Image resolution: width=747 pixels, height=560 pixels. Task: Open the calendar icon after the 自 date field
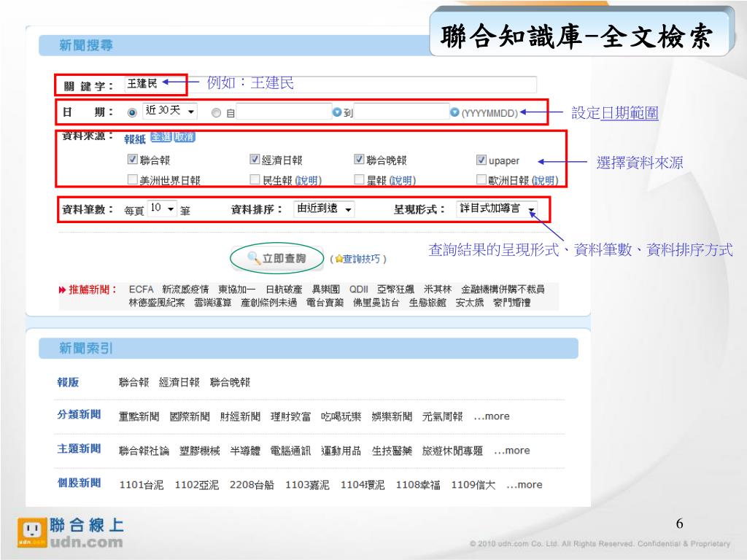(337, 112)
